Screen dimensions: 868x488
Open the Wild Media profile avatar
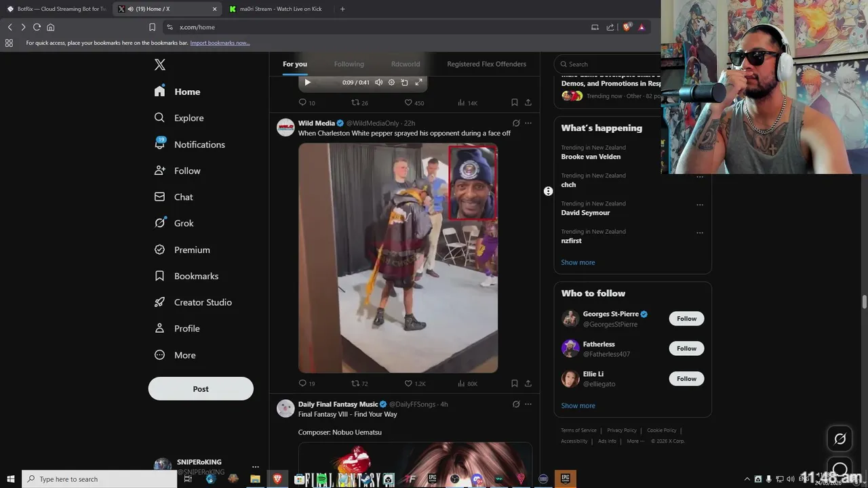pyautogui.click(x=285, y=127)
